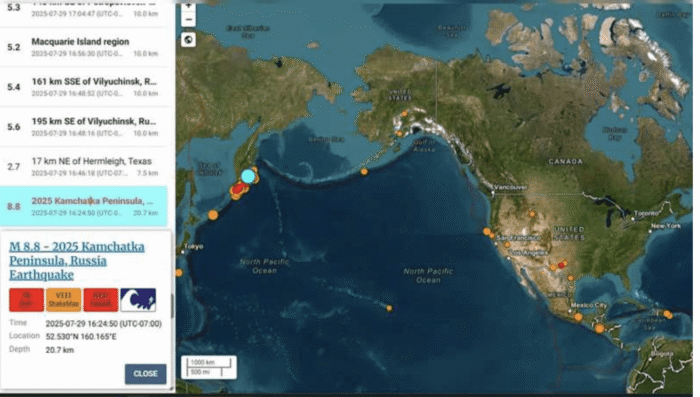Click the globe icon on map
The image size is (700, 397).
tap(188, 40)
